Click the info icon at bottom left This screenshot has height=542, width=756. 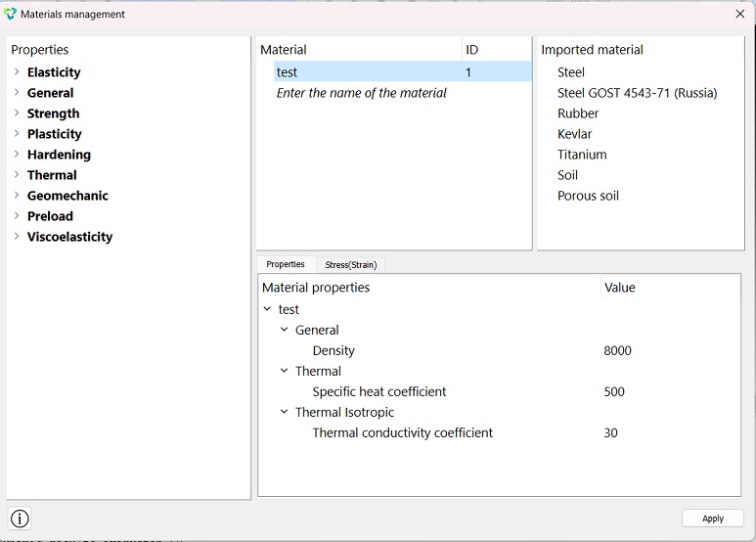pos(20,519)
